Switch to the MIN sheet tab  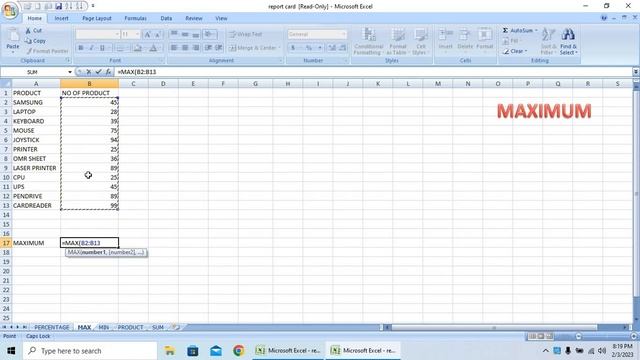(x=104, y=327)
